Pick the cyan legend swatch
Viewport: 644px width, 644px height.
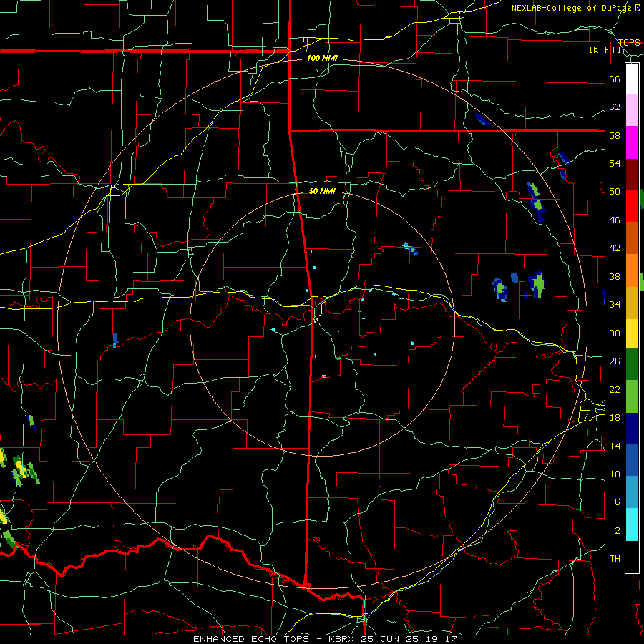(632, 525)
